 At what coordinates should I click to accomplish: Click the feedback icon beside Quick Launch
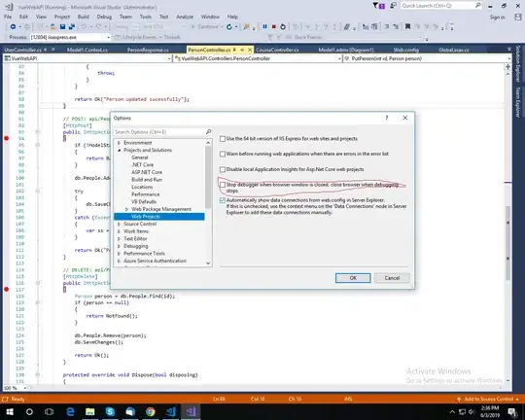tap(393, 6)
